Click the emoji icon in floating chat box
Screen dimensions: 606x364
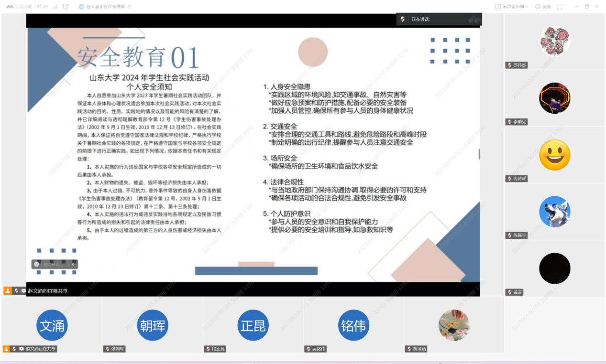[36, 264]
